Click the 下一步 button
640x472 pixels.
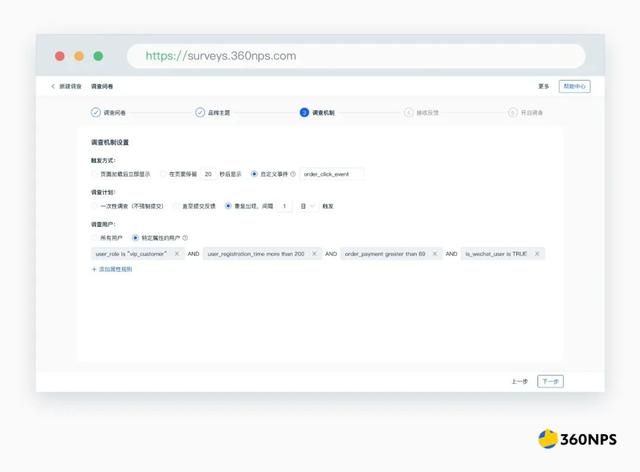549,381
